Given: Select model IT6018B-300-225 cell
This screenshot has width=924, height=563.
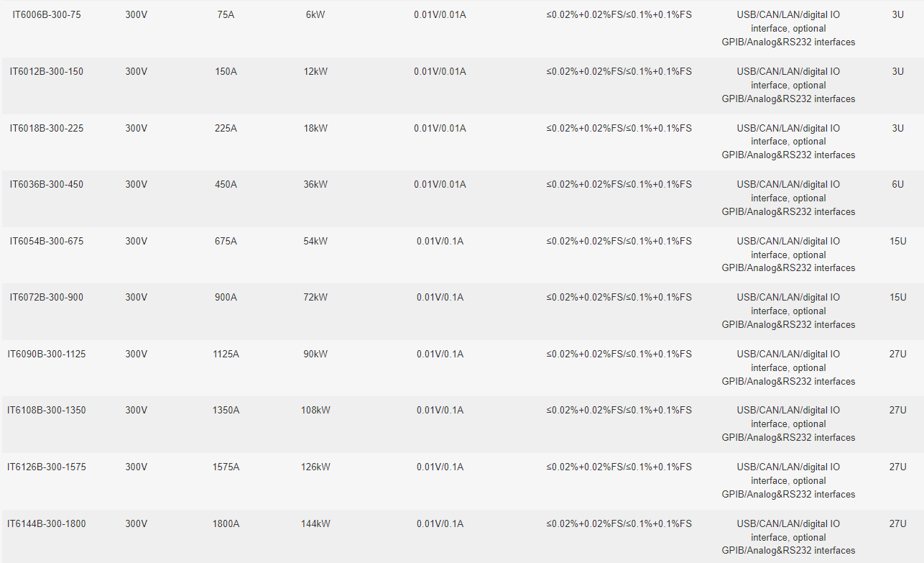Looking at the screenshot, I should [x=47, y=128].
